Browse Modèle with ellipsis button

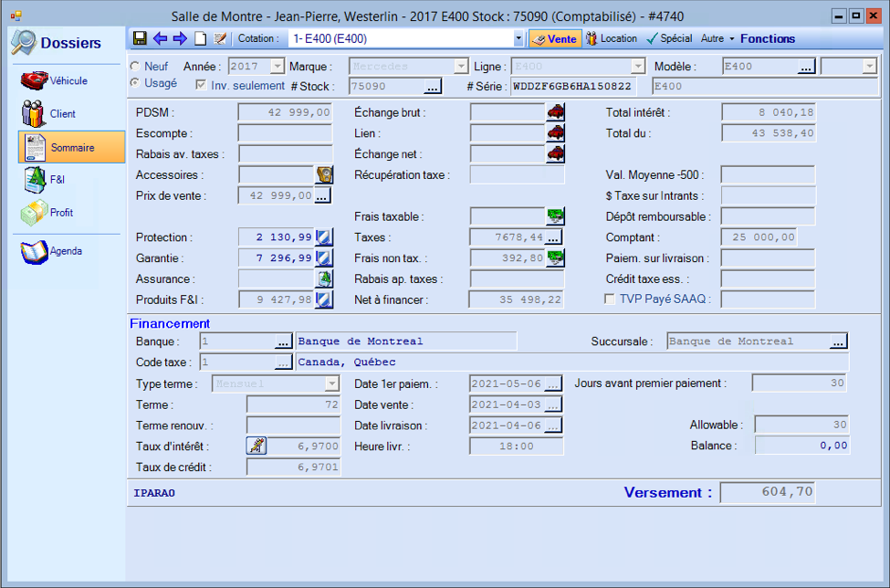point(806,67)
